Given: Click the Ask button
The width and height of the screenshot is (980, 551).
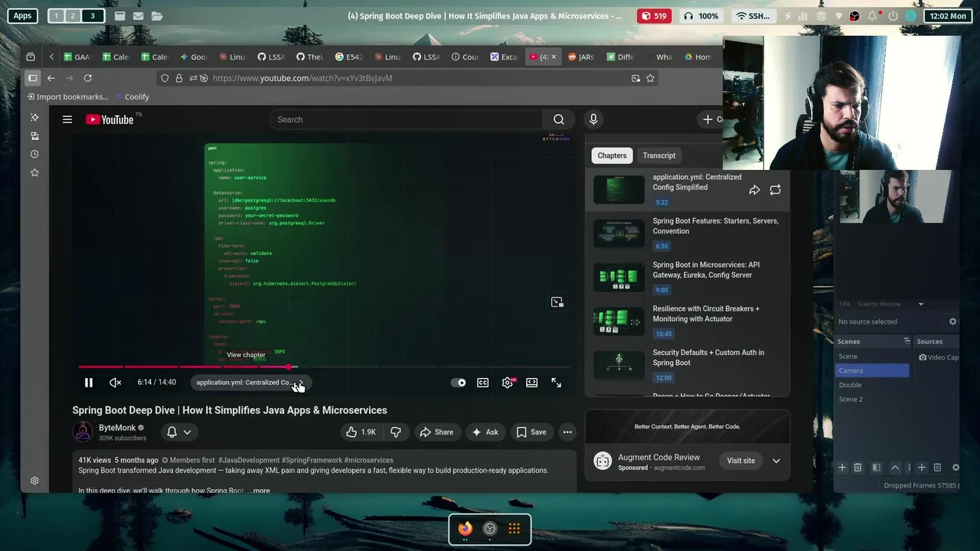Looking at the screenshot, I should (485, 432).
